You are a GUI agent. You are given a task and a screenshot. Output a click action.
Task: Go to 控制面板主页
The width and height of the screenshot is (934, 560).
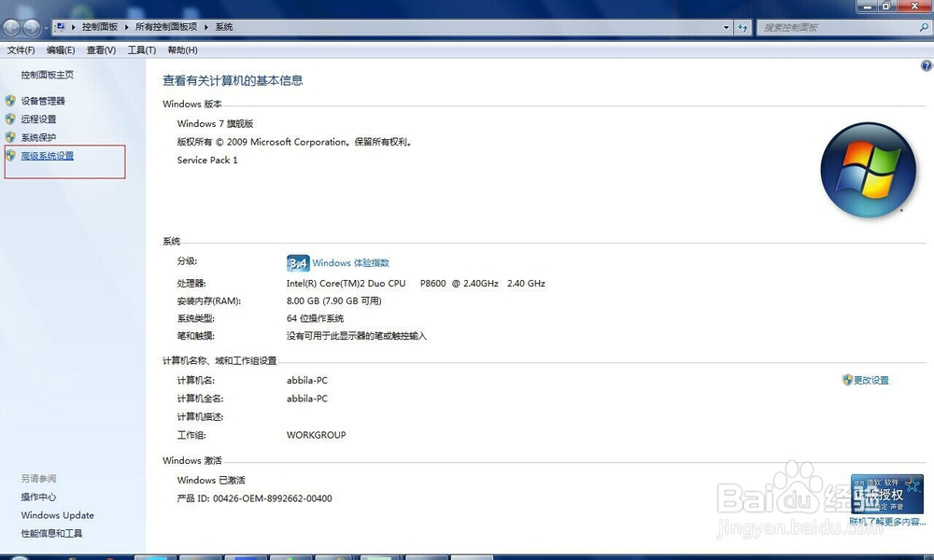coord(48,75)
